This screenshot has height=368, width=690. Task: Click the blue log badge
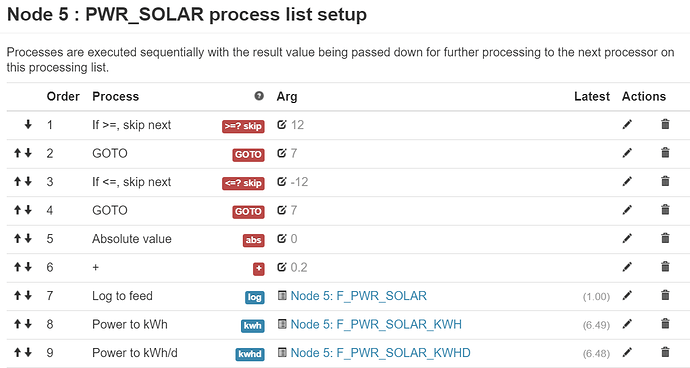(255, 297)
